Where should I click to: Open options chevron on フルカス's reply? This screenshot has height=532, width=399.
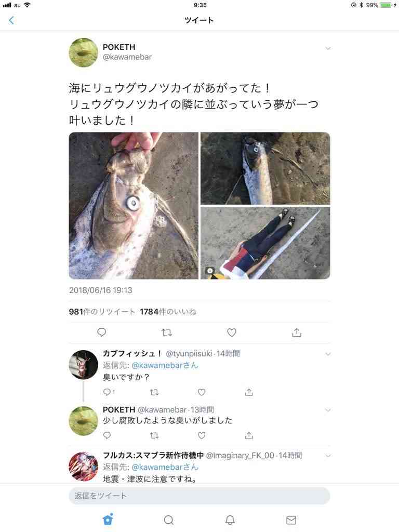(328, 456)
